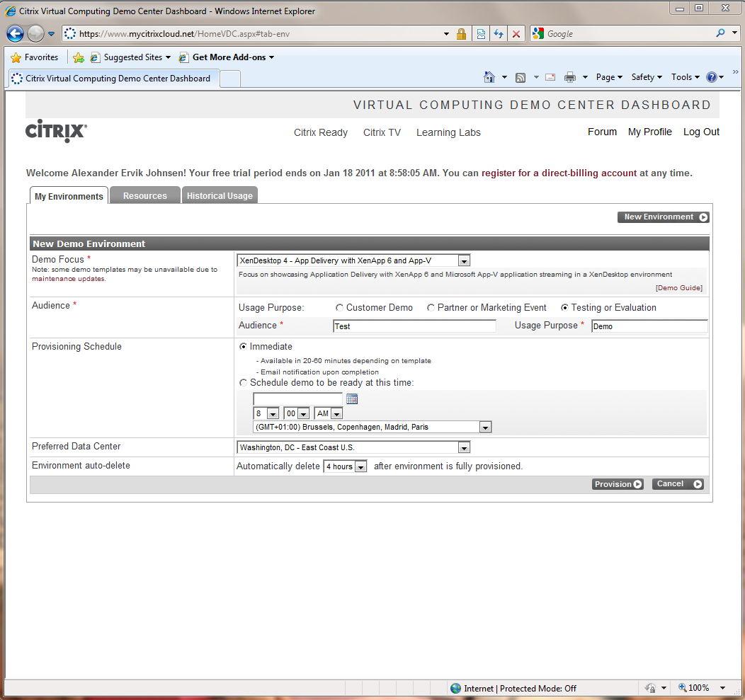This screenshot has width=745, height=700.
Task: Select the Immediate provisioning radio button
Action: [243, 347]
